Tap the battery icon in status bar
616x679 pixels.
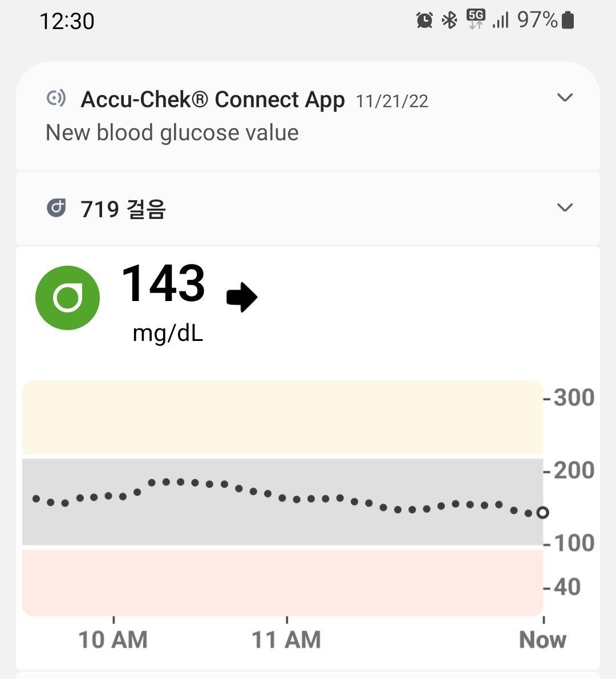point(568,20)
